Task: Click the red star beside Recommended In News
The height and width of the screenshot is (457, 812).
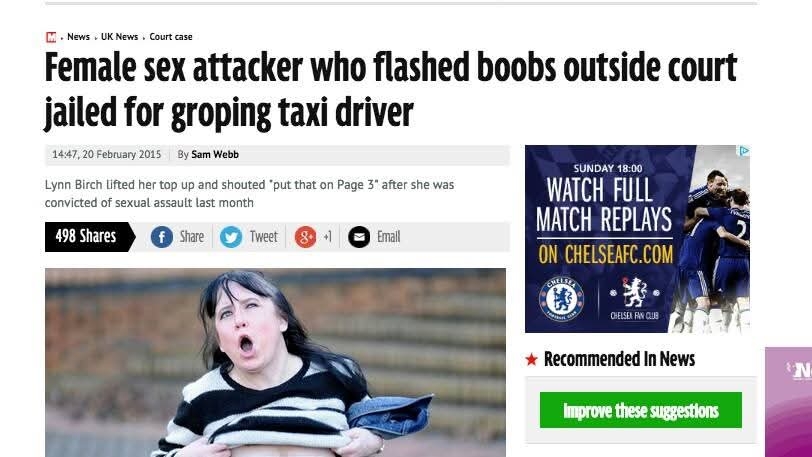Action: tap(532, 359)
